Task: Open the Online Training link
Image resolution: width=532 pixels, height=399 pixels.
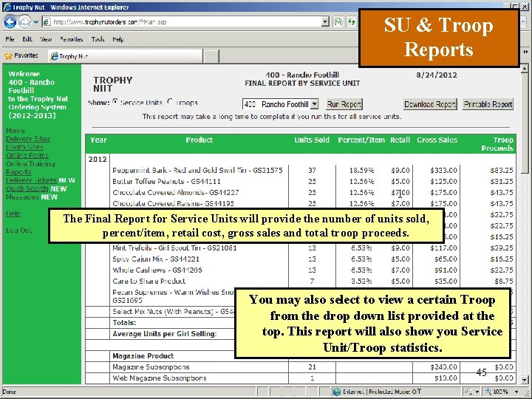Action: point(30,163)
